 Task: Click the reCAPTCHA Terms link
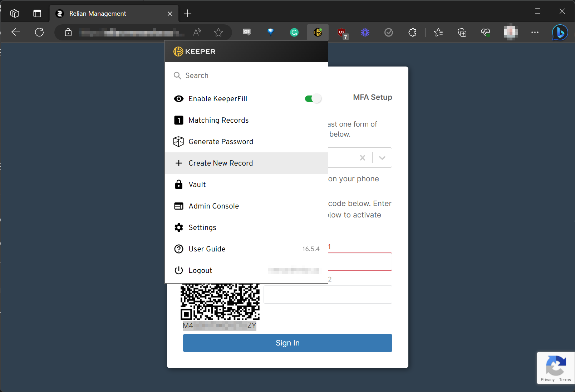click(x=565, y=380)
